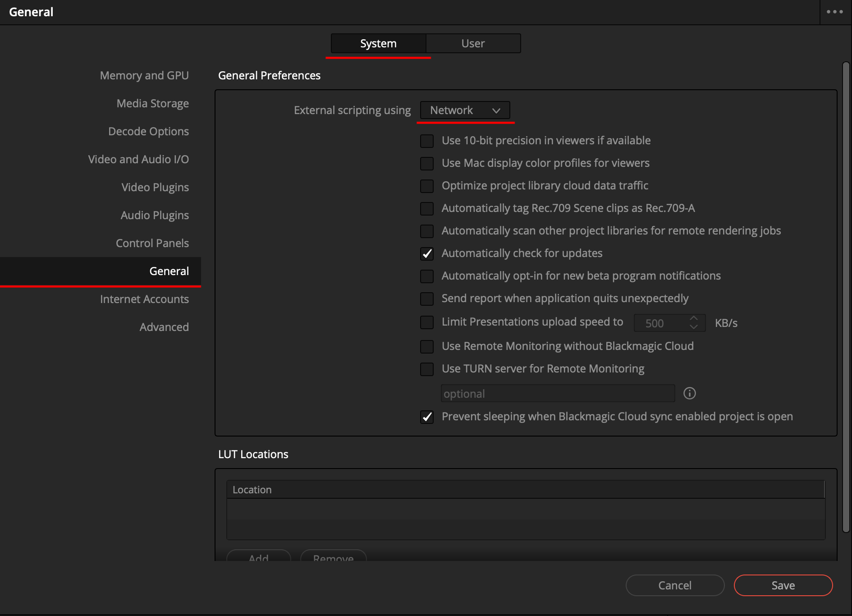Toggle auto tag Rec.709 Scene clips checkbox
The width and height of the screenshot is (852, 616).
pyautogui.click(x=427, y=208)
